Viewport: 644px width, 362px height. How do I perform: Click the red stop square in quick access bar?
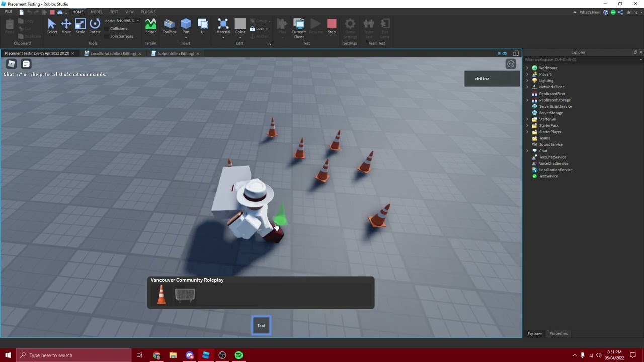[52, 12]
